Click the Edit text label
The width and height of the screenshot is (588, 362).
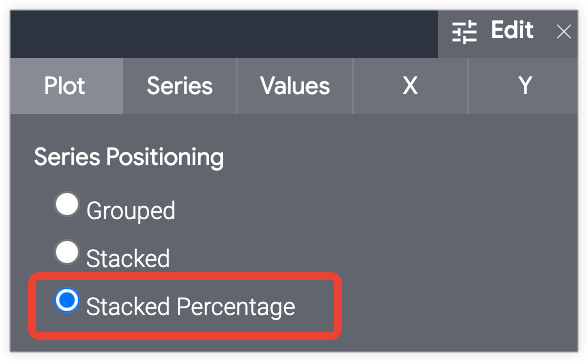click(512, 30)
